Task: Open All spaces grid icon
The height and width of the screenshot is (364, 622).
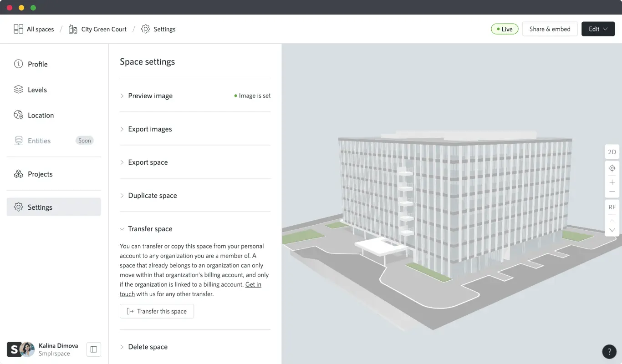Action: (x=18, y=29)
